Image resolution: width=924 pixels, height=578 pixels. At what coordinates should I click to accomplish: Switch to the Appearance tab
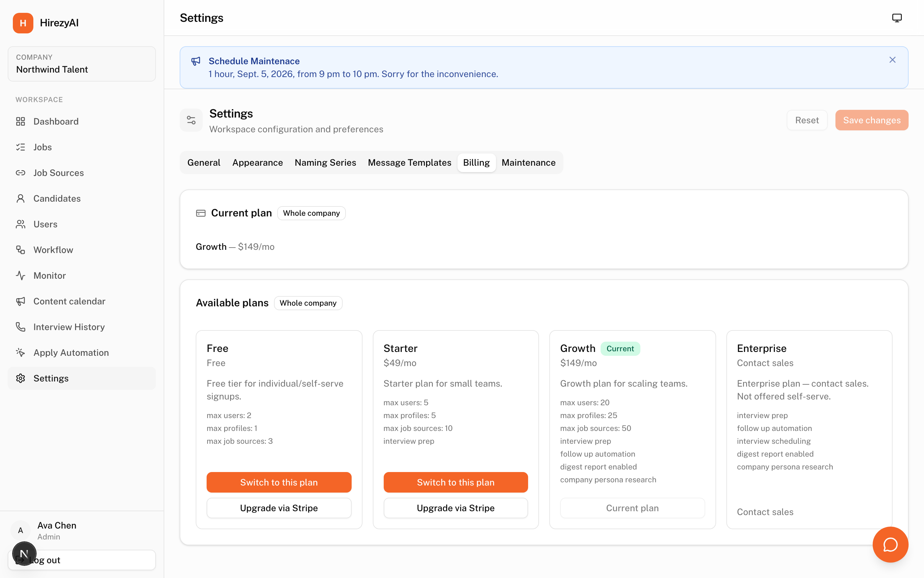(258, 163)
